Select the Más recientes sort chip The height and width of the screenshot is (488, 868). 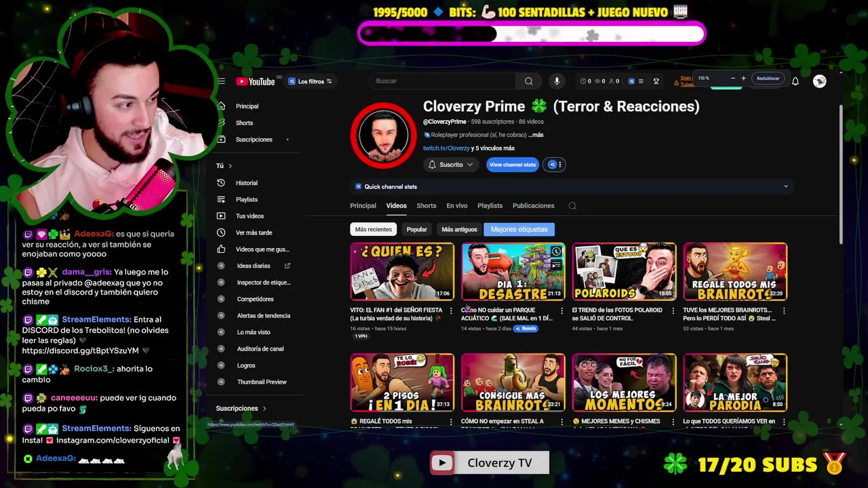[x=374, y=229]
